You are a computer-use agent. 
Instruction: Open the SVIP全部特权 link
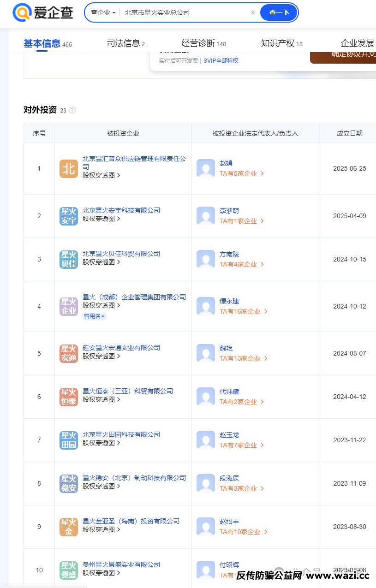[221, 61]
